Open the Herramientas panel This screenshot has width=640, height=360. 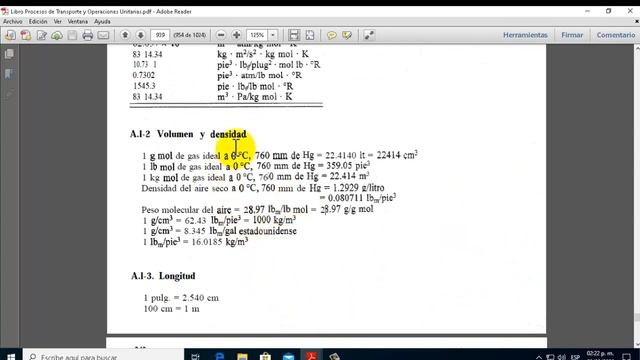click(x=525, y=35)
